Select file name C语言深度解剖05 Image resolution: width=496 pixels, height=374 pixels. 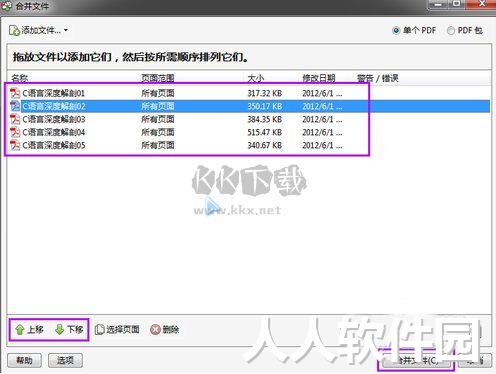[54, 145]
